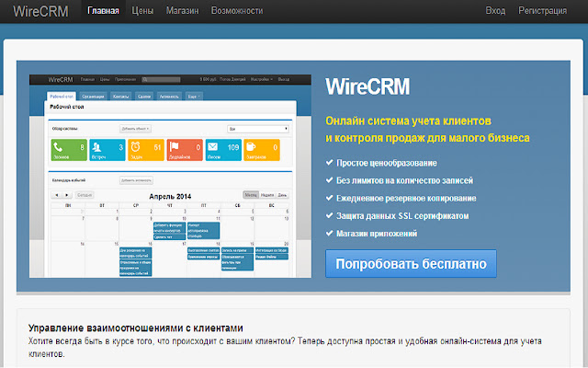This screenshot has width=588, height=368.
Task: Open the Регистрация sign-up link
Action: pos(541,11)
